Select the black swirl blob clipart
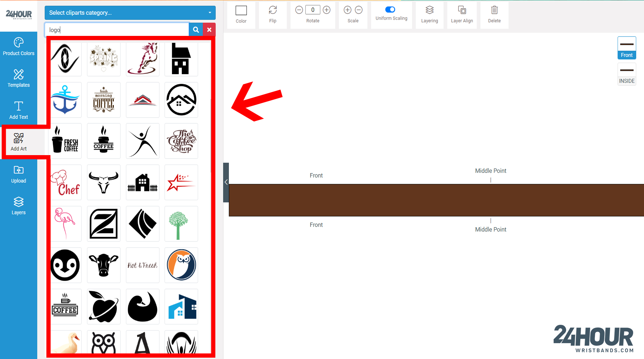This screenshot has height=359, width=644. coord(143,307)
